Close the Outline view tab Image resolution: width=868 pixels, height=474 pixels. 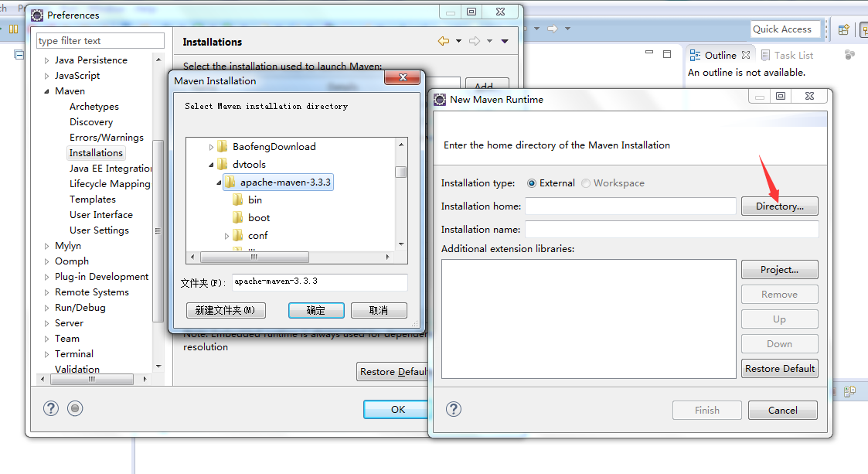tap(746, 55)
